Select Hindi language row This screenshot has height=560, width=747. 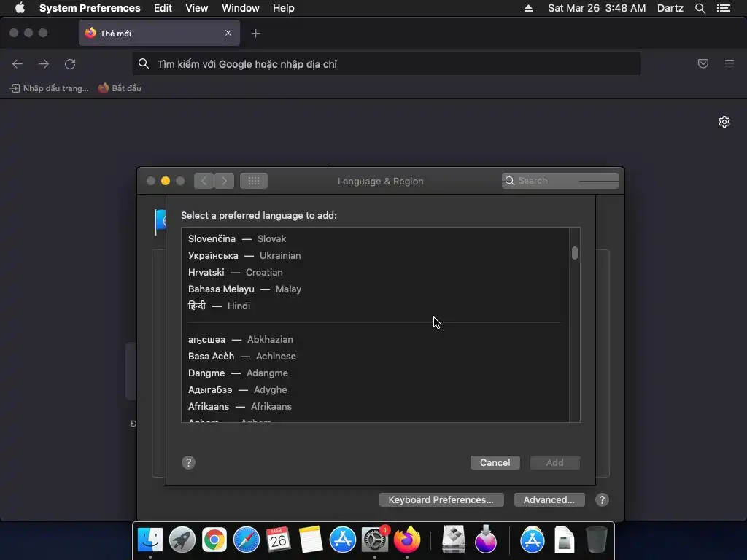tap(375, 306)
